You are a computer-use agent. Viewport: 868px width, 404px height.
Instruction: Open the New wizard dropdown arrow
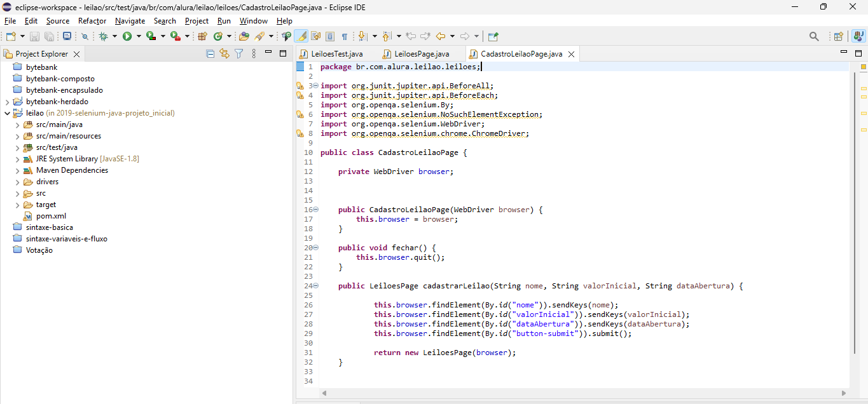point(22,36)
